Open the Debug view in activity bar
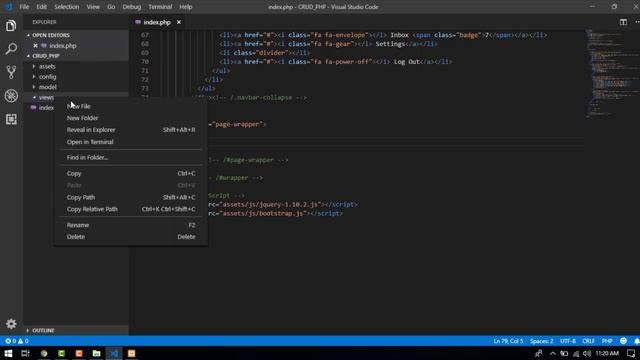 click(x=11, y=96)
